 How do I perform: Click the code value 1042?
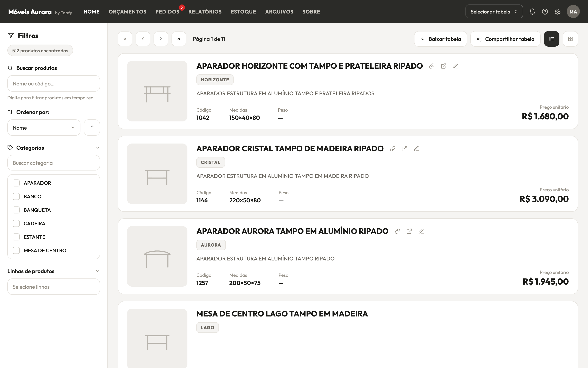(x=203, y=118)
